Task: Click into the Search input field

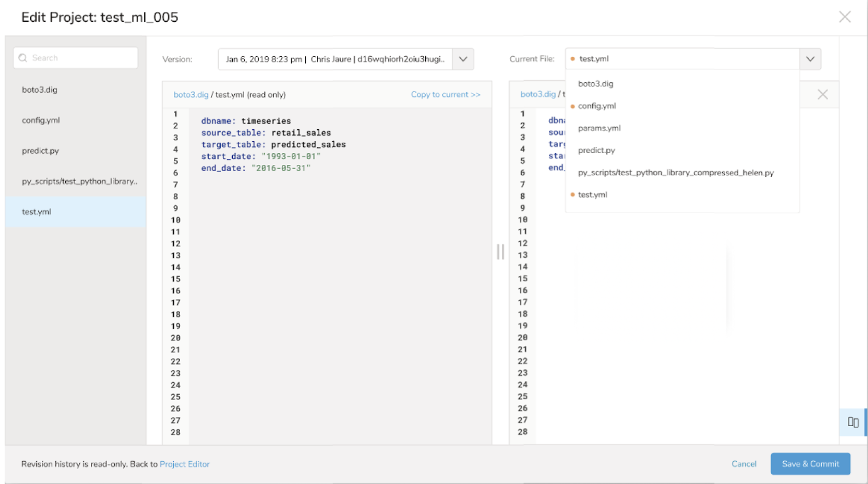Action: pos(83,58)
